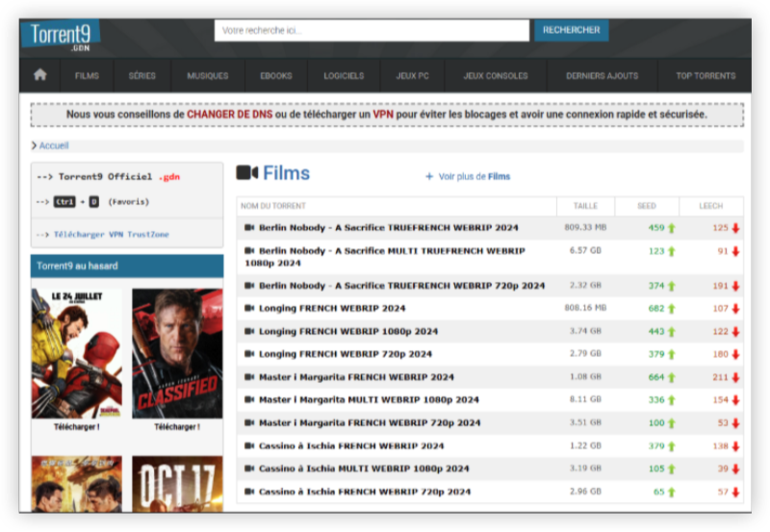Click the Deadpool Wolverine poster thumbnail
Viewport: 770px width, 532px height.
[x=77, y=353]
